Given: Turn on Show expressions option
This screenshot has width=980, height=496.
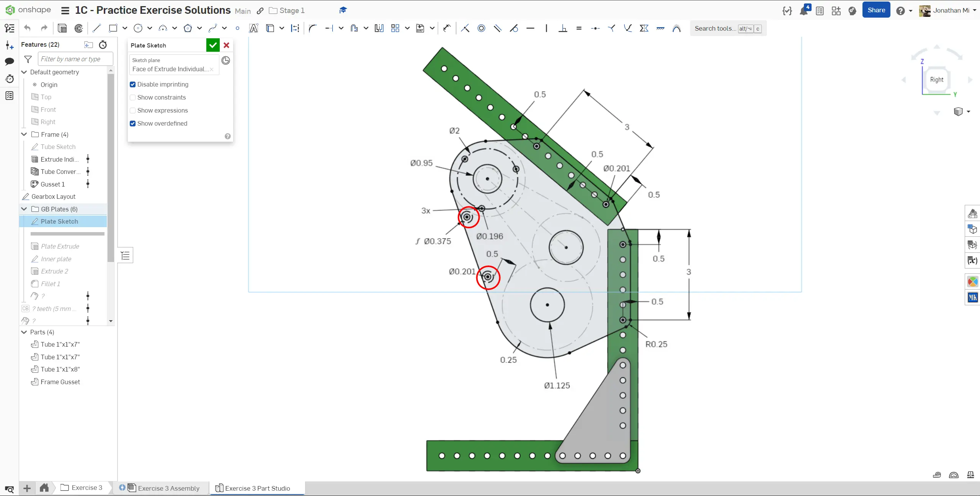Looking at the screenshot, I should (133, 110).
